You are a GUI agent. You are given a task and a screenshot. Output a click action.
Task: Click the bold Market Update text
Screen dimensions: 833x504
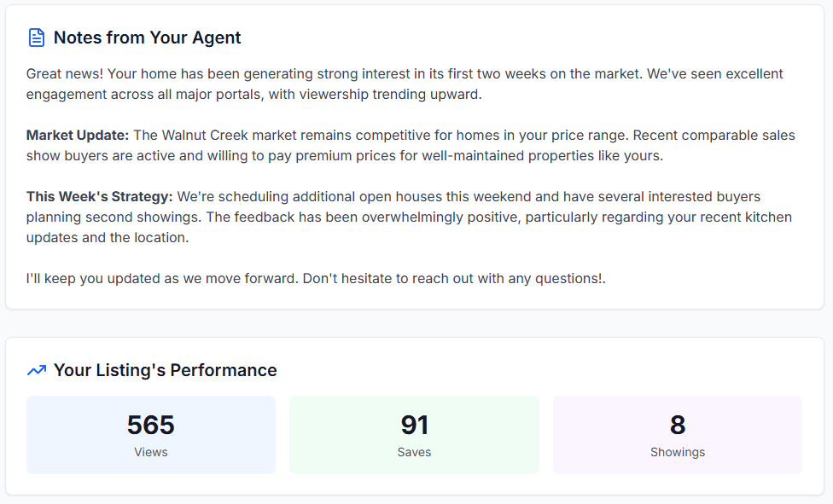point(78,136)
